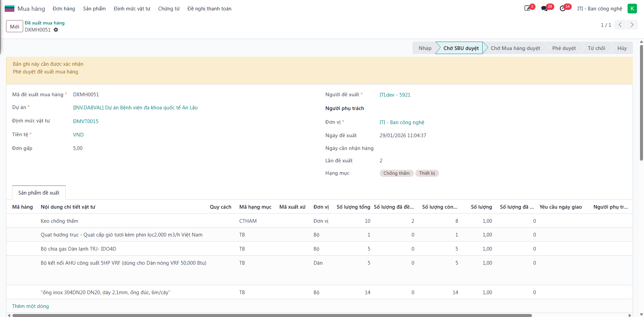644x317 pixels.
Task: Open the clock notifications icon with badge 14
Action: [x=563, y=8]
